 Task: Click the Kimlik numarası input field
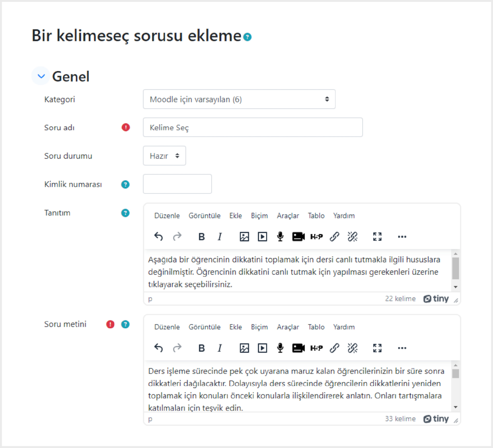177,184
